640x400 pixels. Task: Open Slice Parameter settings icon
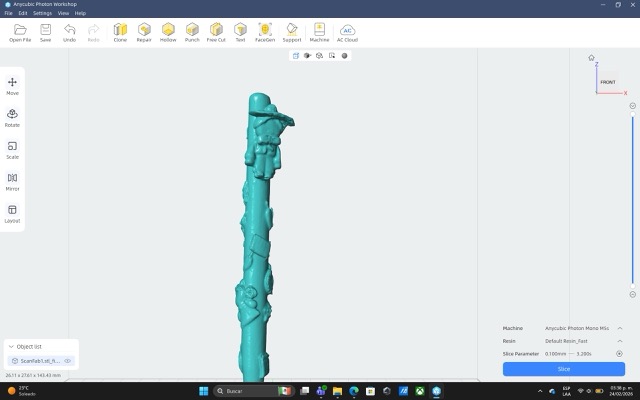pyautogui.click(x=619, y=353)
